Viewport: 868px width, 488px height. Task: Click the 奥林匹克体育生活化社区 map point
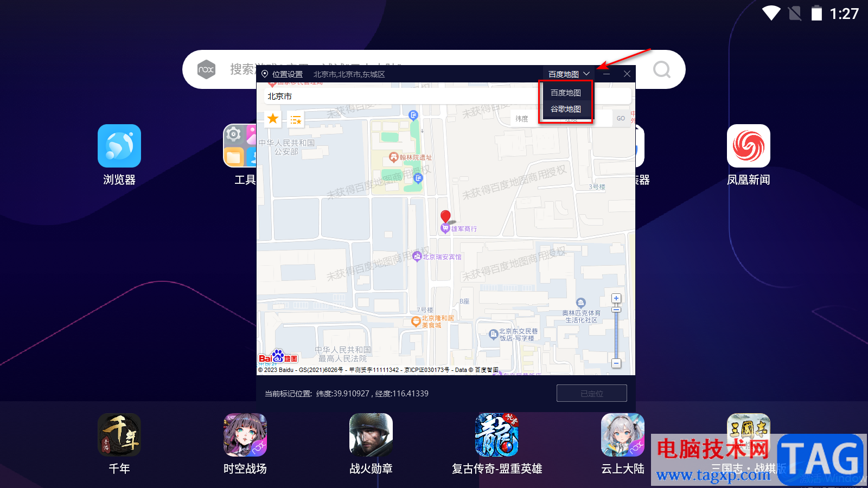pos(581,303)
